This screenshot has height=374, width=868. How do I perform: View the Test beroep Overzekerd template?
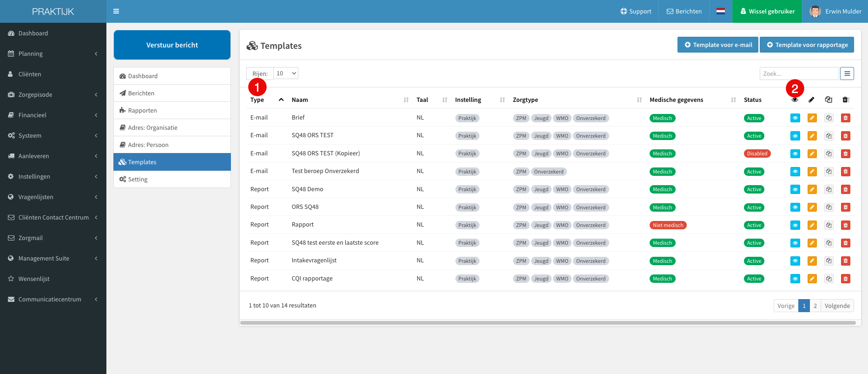[796, 172]
